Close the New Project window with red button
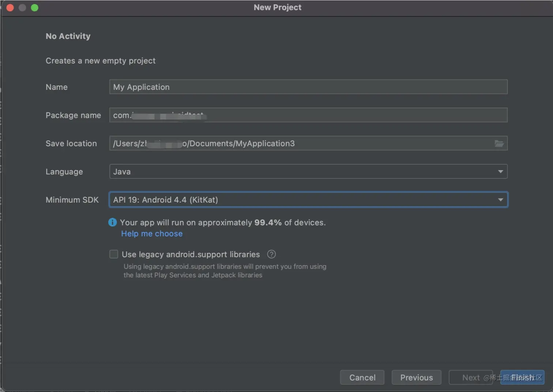 (x=10, y=8)
